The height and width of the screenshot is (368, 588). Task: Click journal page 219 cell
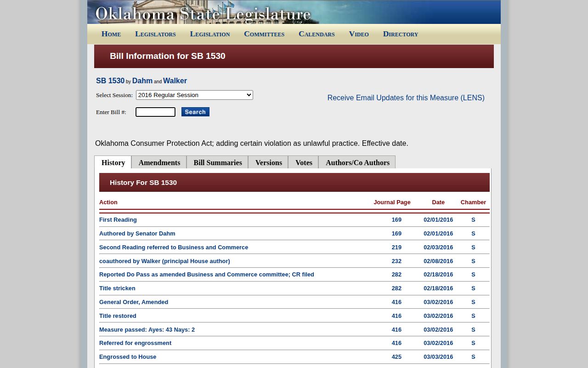pos(396,247)
